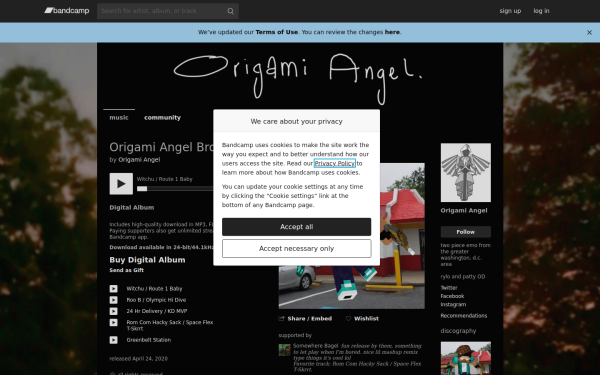This screenshot has width=600, height=375.
Task: Click the search magnifier icon
Action: (x=230, y=11)
